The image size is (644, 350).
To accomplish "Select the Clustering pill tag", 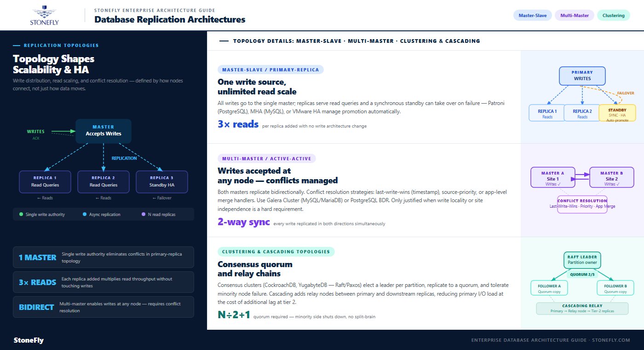I will coord(613,16).
